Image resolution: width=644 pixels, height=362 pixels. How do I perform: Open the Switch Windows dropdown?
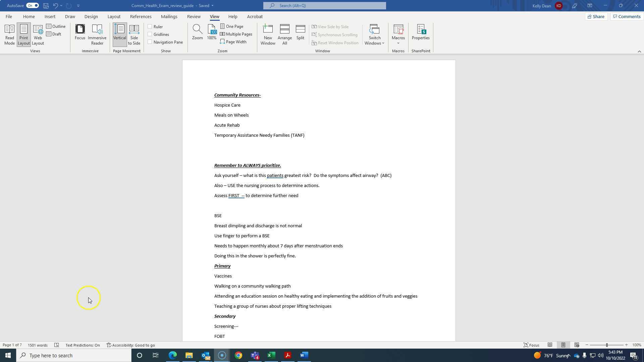tap(374, 34)
